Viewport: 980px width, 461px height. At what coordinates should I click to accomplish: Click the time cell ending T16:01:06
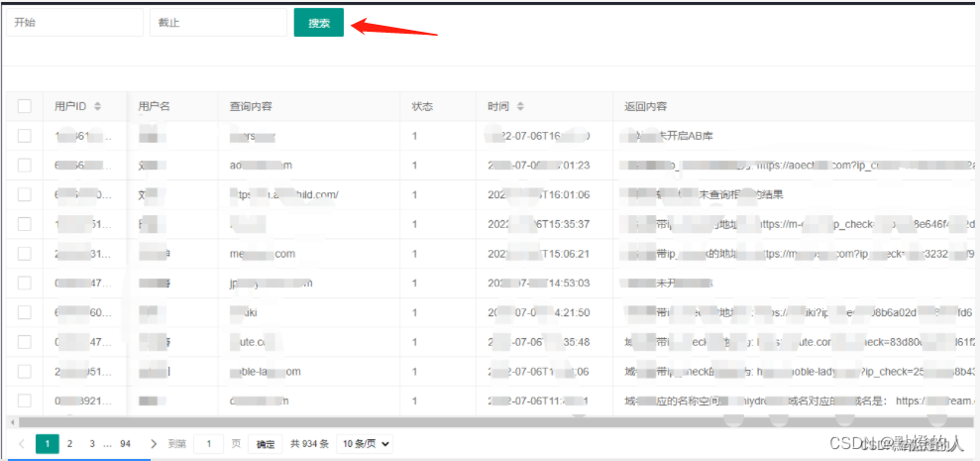pos(544,194)
